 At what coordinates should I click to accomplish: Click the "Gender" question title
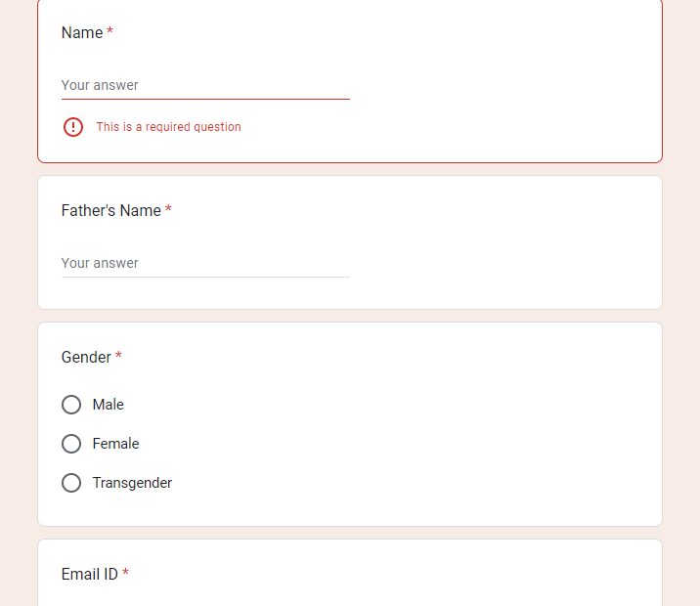[86, 358]
